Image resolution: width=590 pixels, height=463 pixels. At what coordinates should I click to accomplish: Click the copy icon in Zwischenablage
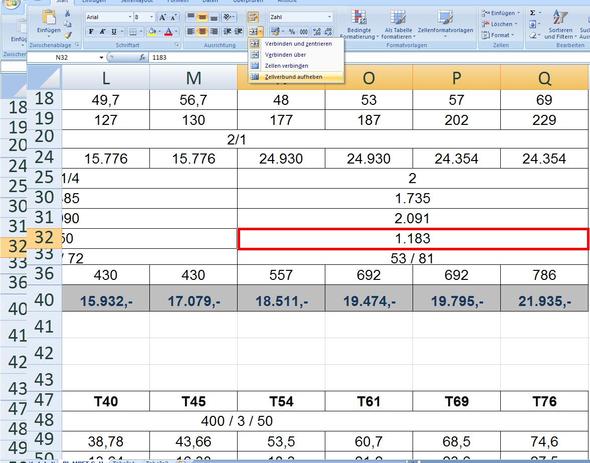point(68,24)
